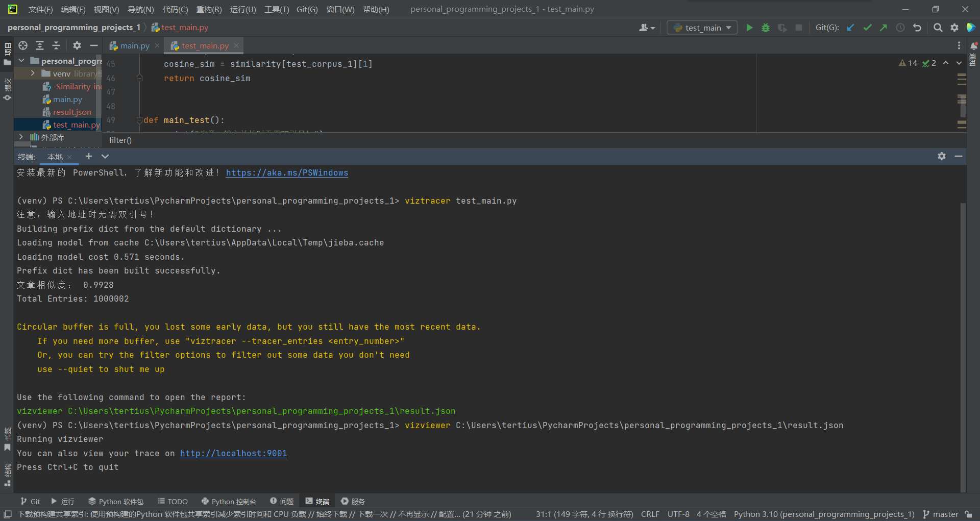Expand the venv folder
This screenshot has height=521, width=980.
coord(33,73)
